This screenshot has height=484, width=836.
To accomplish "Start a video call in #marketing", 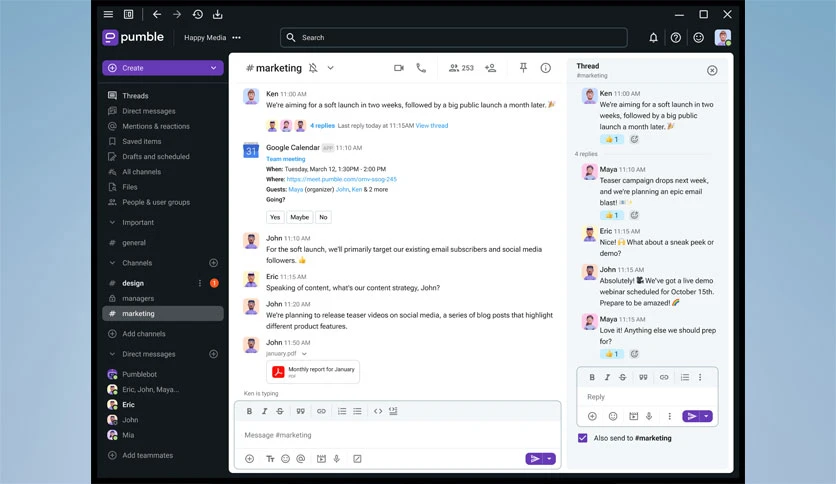I will pos(399,68).
